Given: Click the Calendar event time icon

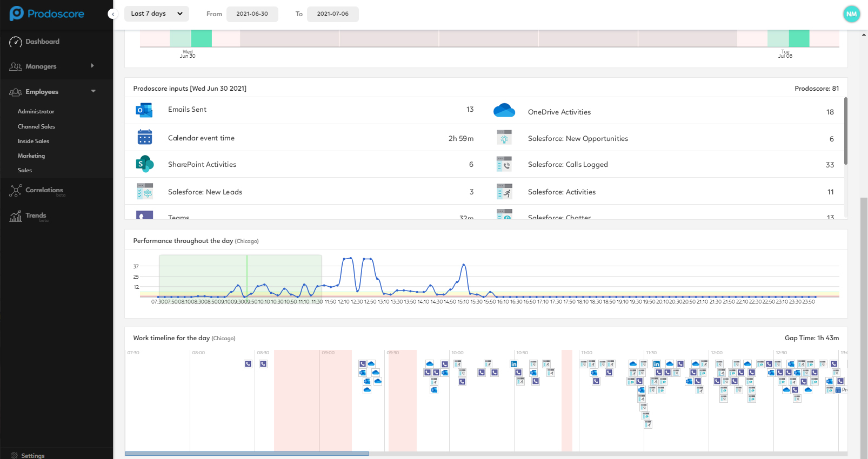Looking at the screenshot, I should tap(144, 137).
